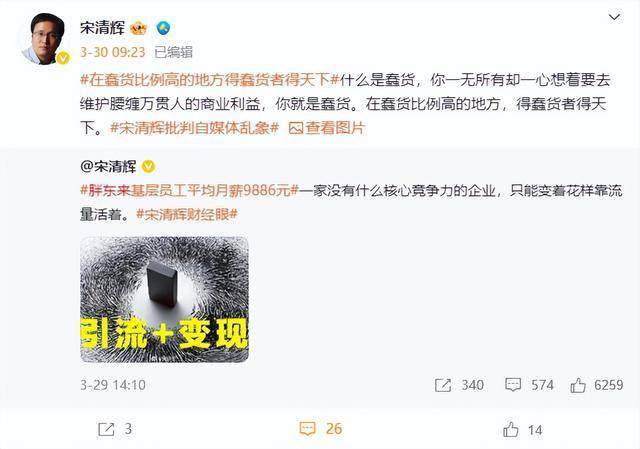Click the crown membership badge icon

(x=139, y=28)
